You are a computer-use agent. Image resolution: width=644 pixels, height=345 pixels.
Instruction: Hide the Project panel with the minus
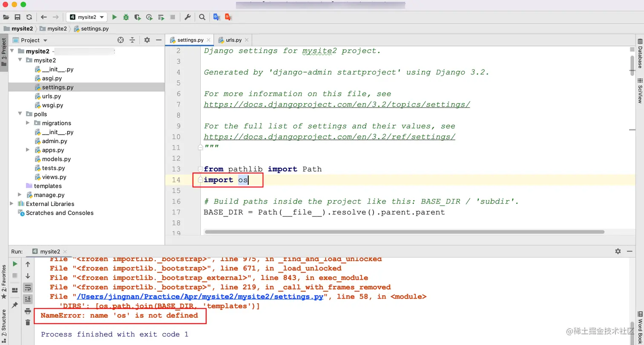coord(158,40)
